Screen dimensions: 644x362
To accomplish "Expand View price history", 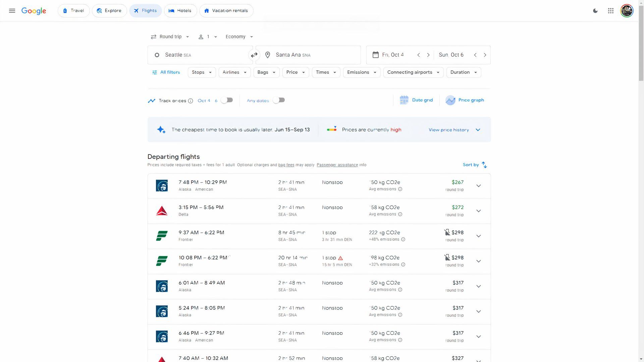I will click(x=454, y=130).
